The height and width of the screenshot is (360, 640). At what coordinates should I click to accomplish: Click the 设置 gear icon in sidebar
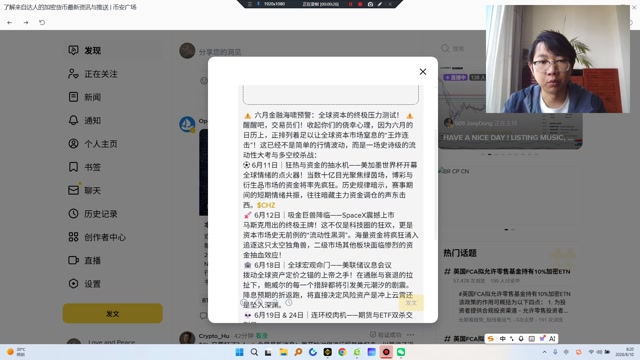pyautogui.click(x=73, y=284)
